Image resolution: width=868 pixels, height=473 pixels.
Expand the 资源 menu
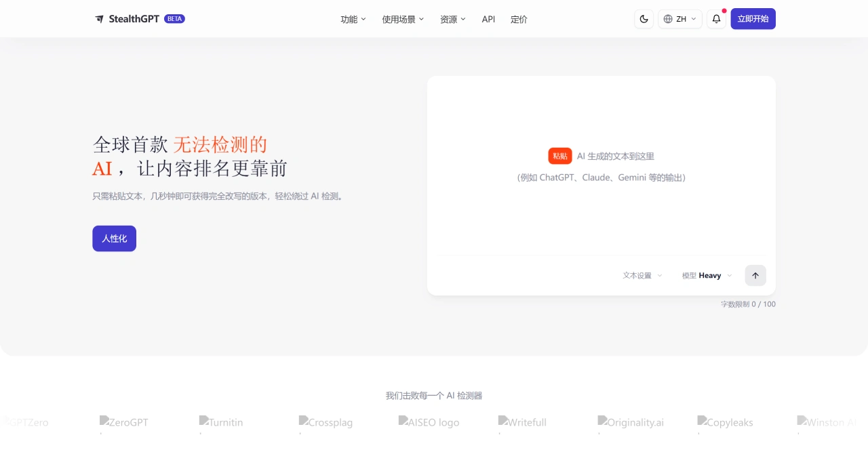pyautogui.click(x=453, y=19)
